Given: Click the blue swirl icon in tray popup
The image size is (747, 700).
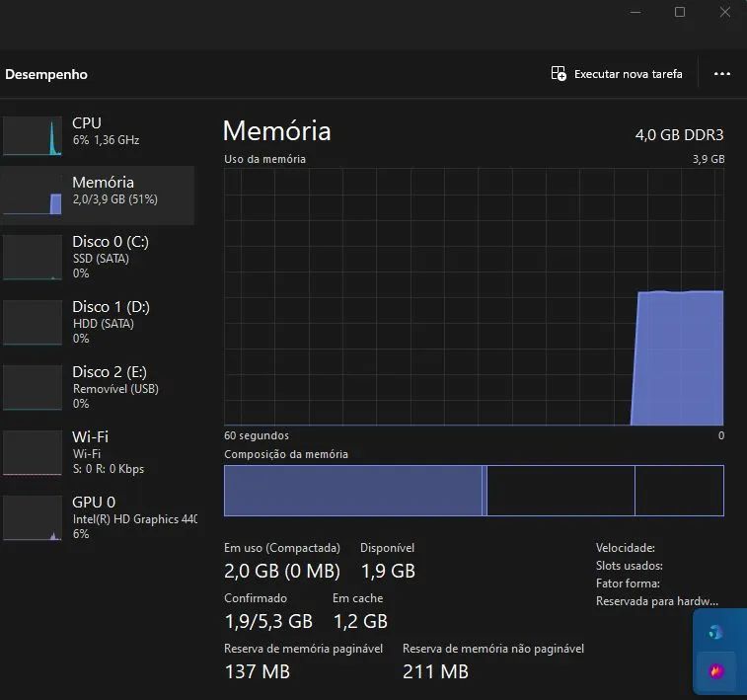Looking at the screenshot, I should click(x=716, y=632).
